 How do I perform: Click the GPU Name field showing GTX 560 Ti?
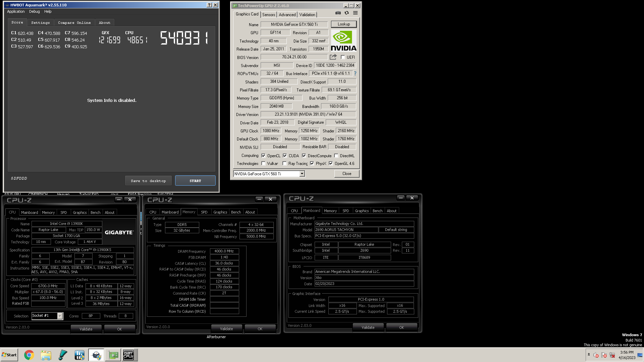coord(294,24)
